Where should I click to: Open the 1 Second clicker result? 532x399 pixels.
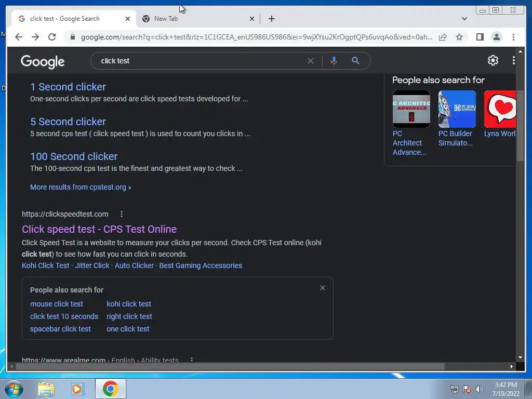coord(68,87)
